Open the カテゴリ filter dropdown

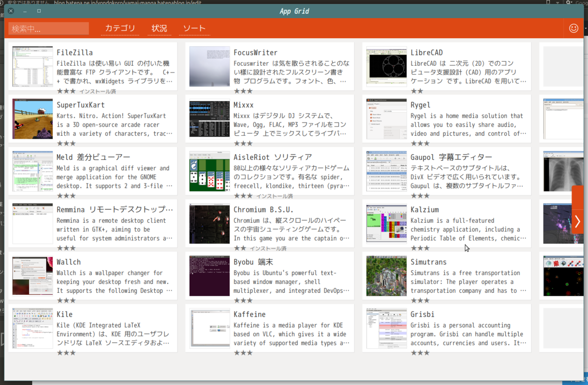click(x=120, y=28)
